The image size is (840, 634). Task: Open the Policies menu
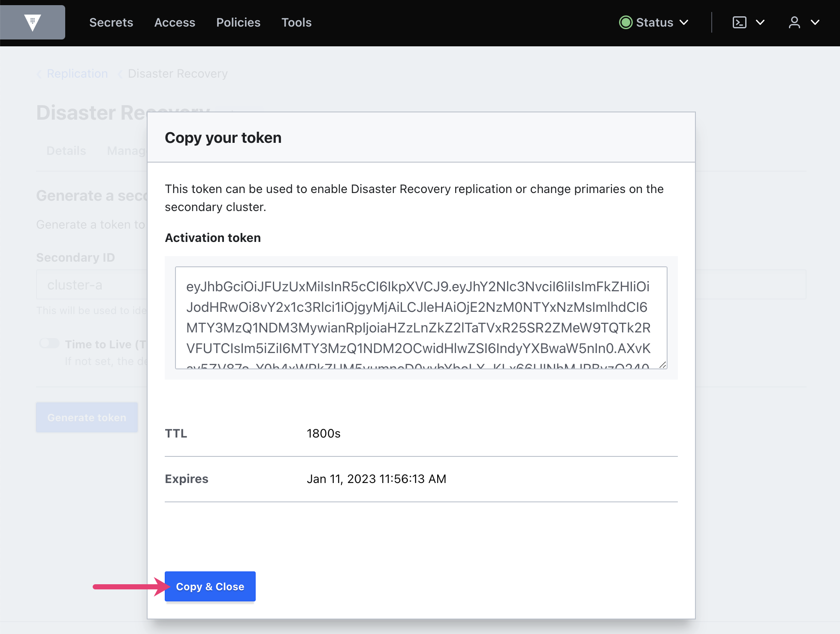[238, 22]
